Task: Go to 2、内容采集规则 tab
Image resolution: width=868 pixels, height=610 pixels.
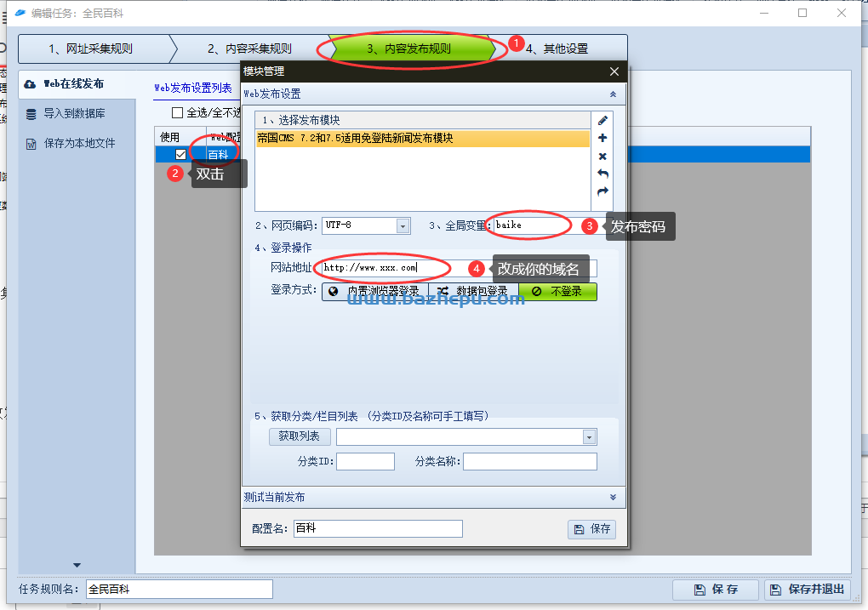Action: pyautogui.click(x=249, y=48)
